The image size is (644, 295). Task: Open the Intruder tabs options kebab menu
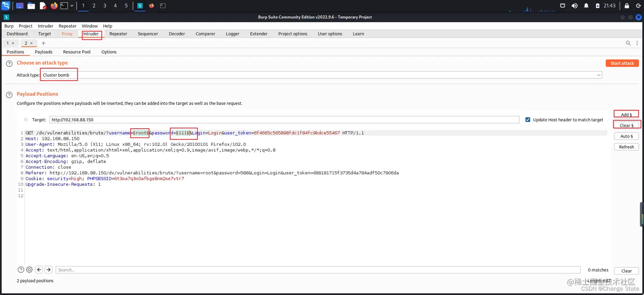point(638,43)
